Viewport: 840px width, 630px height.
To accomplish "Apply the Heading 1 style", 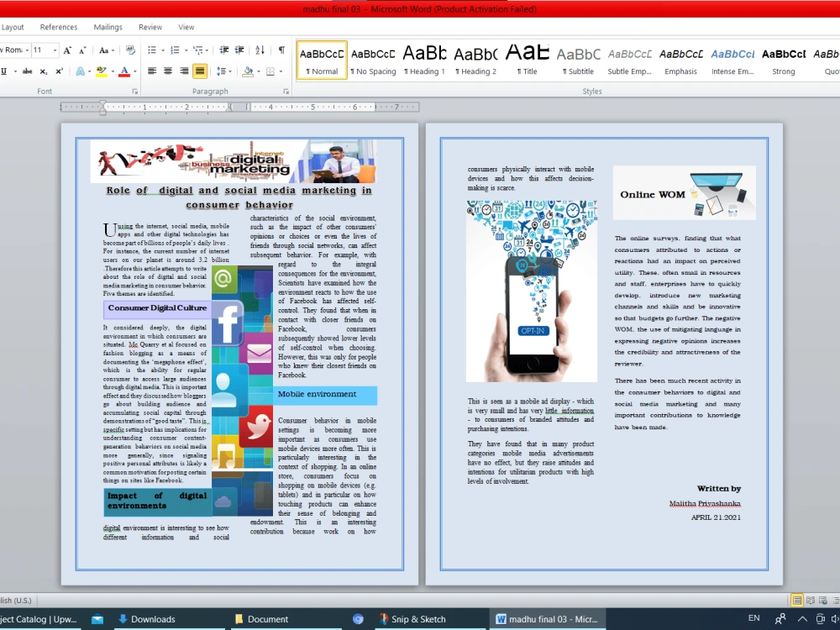I will pyautogui.click(x=424, y=60).
